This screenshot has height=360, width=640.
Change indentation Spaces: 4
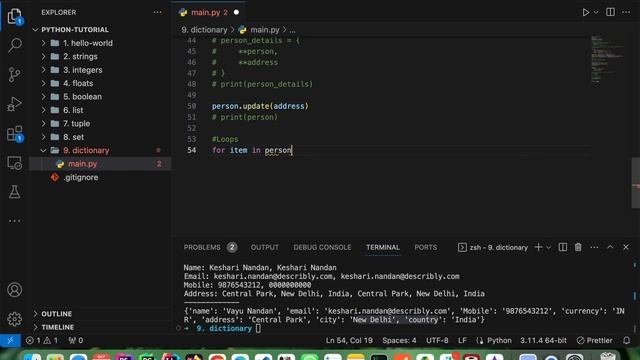(x=399, y=340)
